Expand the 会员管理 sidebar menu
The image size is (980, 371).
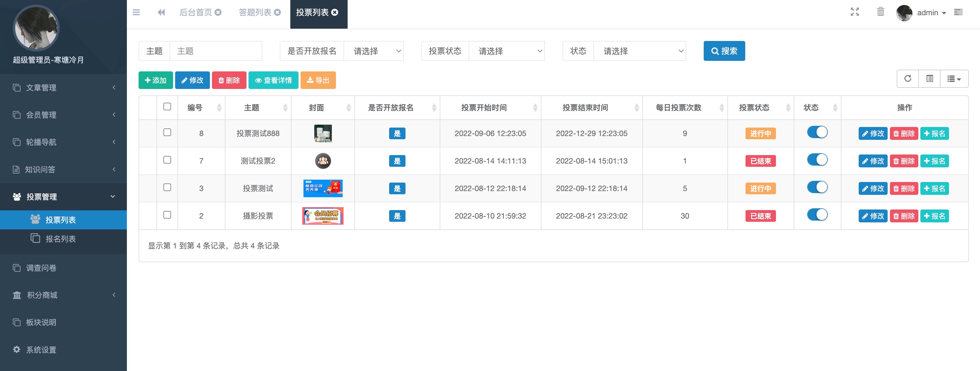click(x=63, y=115)
